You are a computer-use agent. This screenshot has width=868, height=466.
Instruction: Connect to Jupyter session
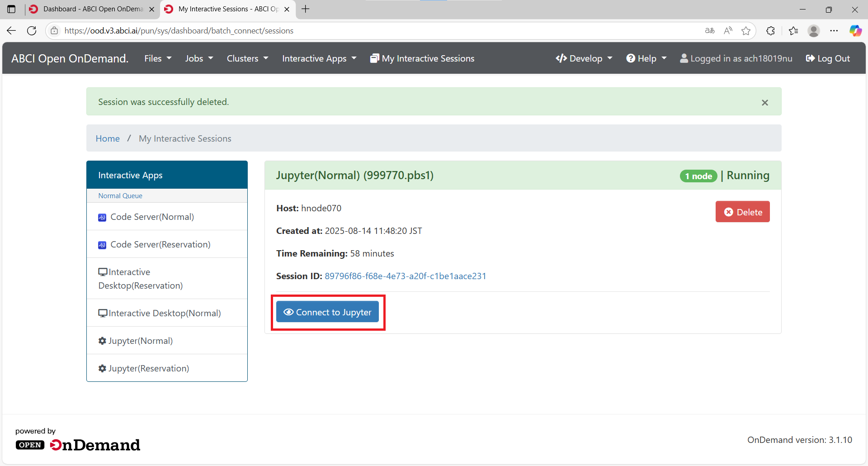tap(327, 312)
